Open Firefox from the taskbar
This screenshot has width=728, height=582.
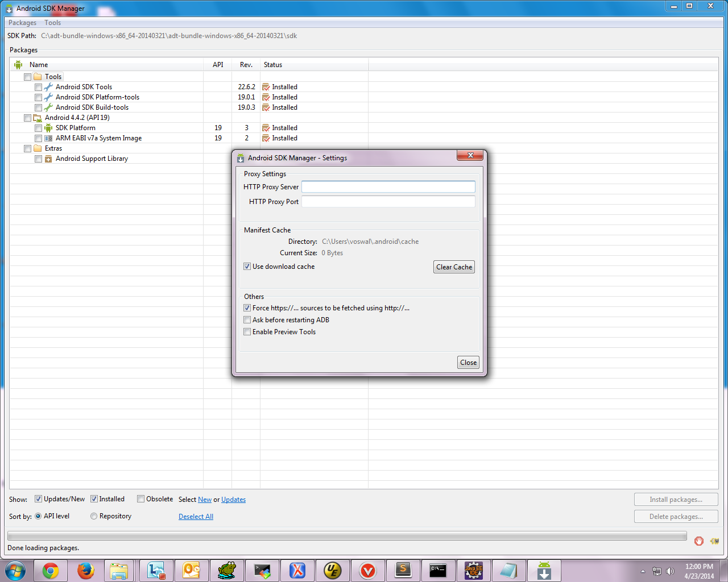86,571
